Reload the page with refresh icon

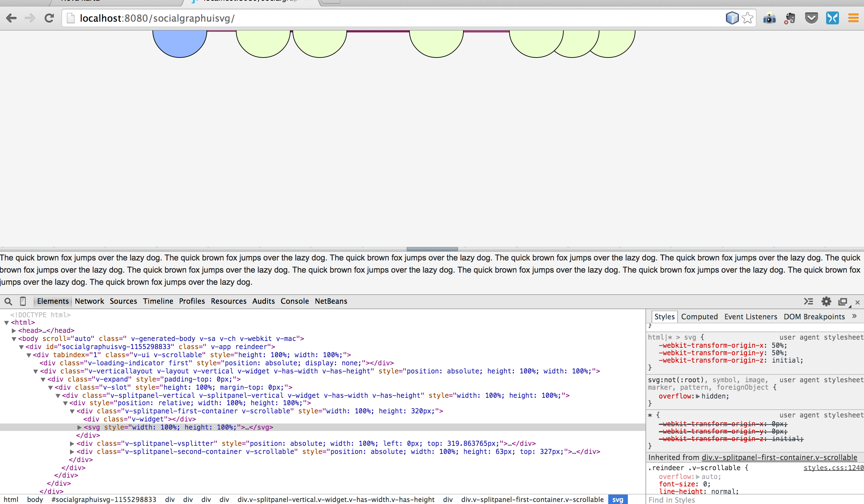coord(49,18)
